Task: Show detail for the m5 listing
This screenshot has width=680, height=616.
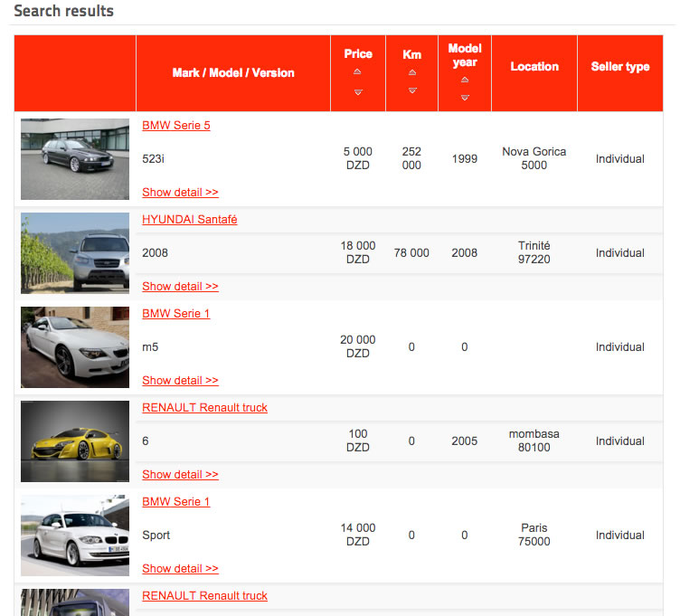Action: click(x=180, y=381)
